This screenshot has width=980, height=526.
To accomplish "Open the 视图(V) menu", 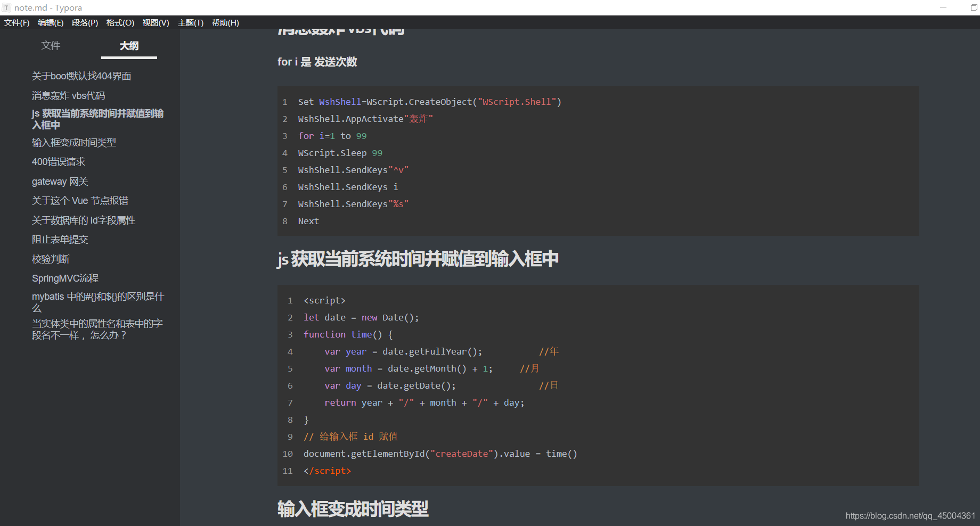I will pos(156,23).
